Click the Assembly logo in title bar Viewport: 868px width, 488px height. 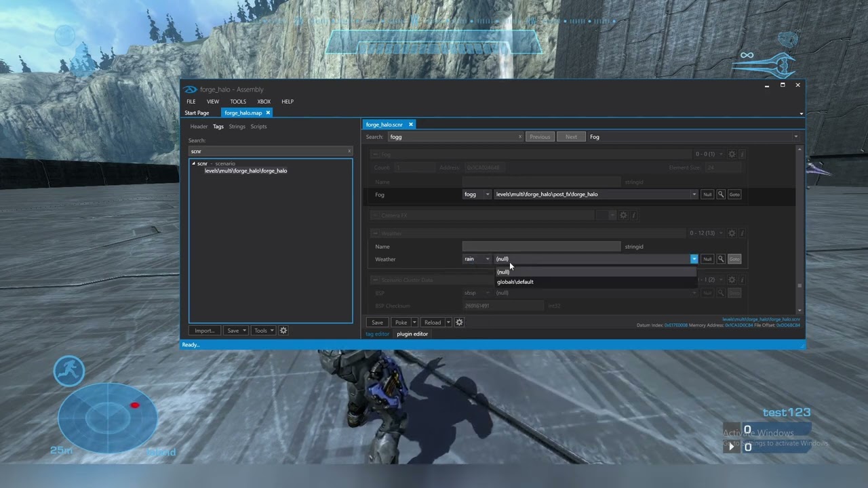pyautogui.click(x=191, y=89)
